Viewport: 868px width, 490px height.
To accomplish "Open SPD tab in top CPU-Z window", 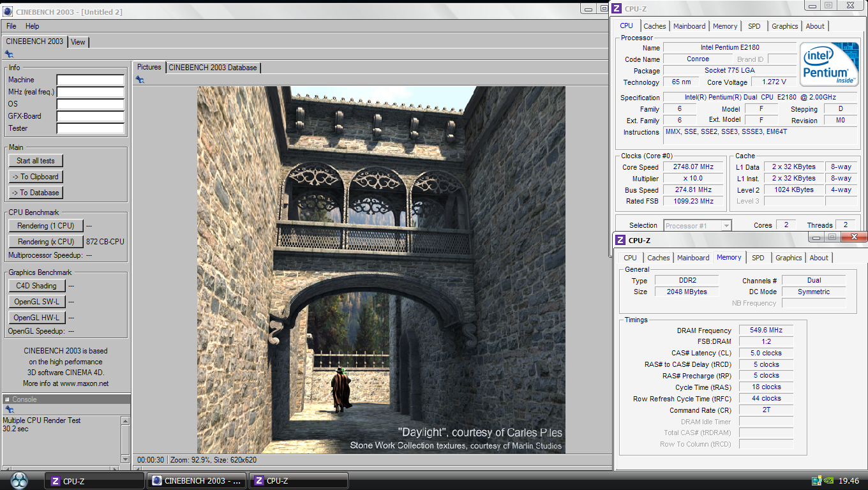I will pos(754,26).
